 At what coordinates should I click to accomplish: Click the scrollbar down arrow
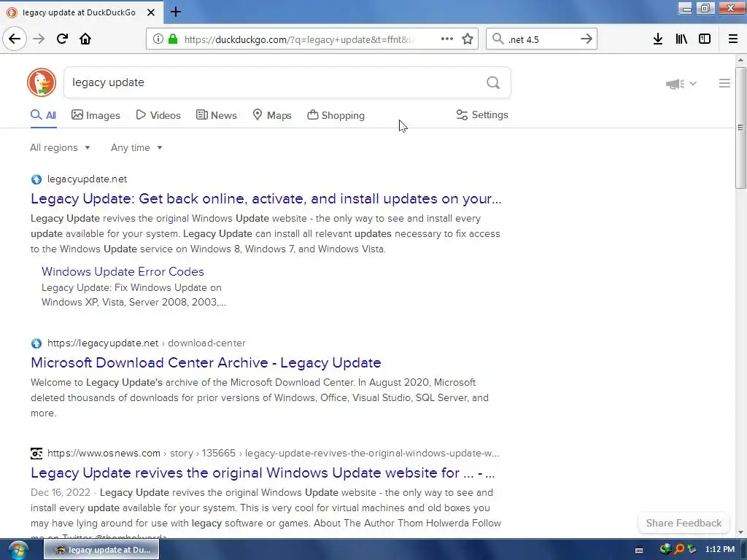pyautogui.click(x=740, y=532)
